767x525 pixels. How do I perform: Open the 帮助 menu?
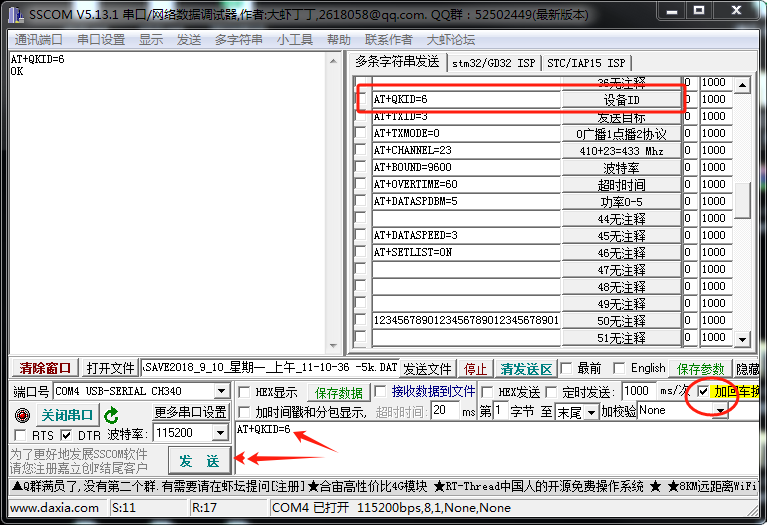[x=338, y=40]
